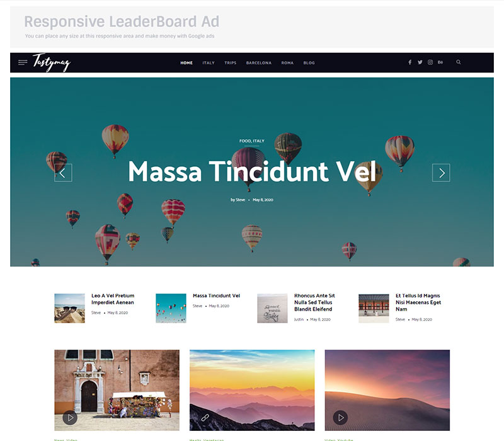Screen dimensions: 504x441
Task: Play video on Venetian building post
Action: (70, 418)
